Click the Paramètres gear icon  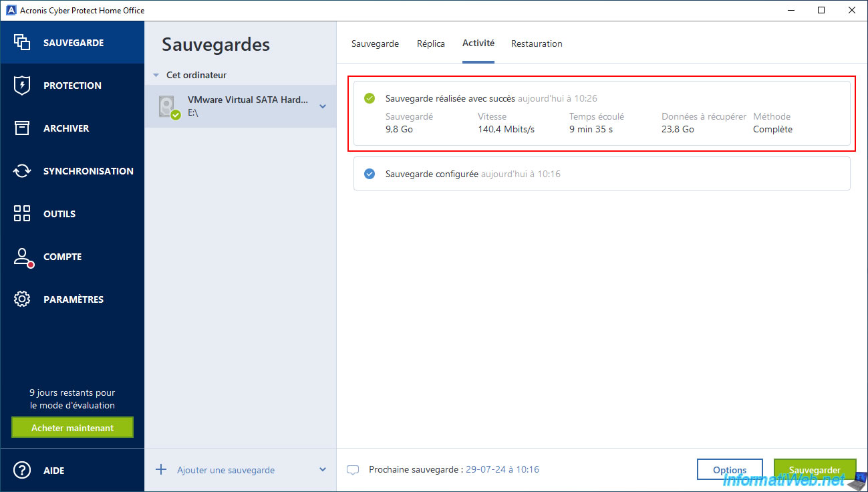pos(22,299)
